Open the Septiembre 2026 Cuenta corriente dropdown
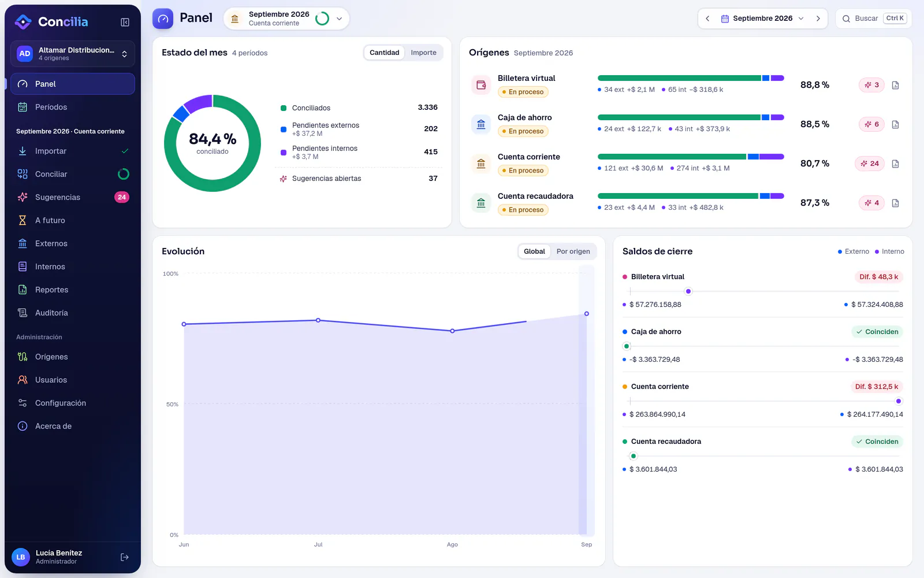Viewport: 924px width, 578px height. [x=286, y=18]
